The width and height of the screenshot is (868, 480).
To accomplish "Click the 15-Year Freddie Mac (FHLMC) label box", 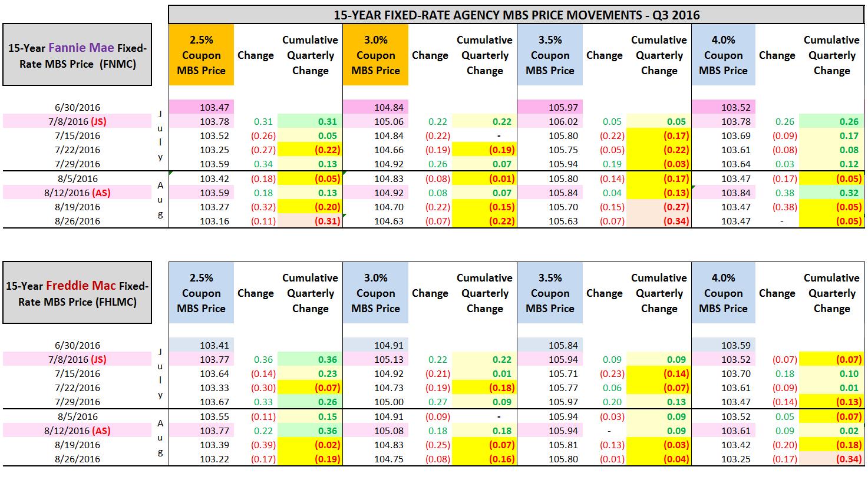I will tap(77, 293).
